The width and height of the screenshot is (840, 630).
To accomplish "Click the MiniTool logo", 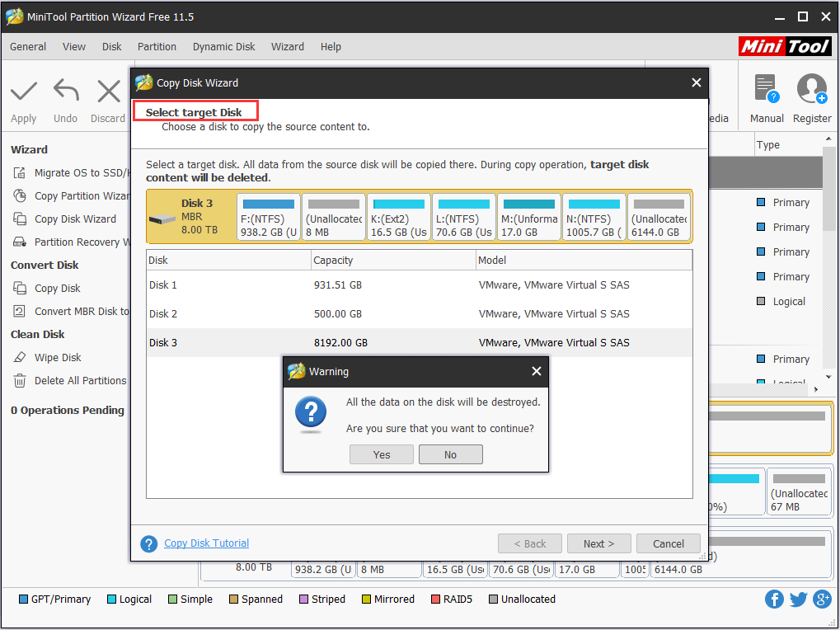I will 785,46.
